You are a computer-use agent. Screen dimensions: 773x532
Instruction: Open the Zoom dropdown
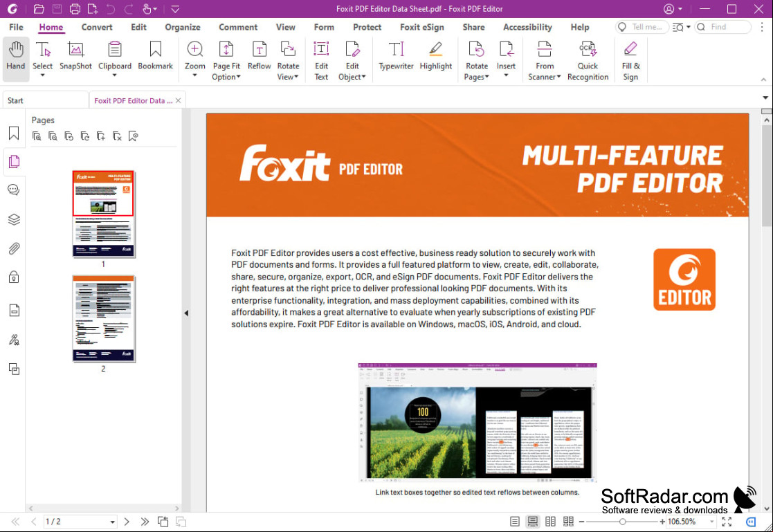(x=194, y=75)
